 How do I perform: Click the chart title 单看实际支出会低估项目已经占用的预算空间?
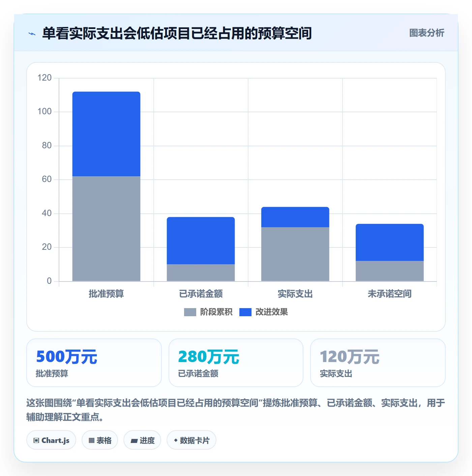[x=177, y=33]
